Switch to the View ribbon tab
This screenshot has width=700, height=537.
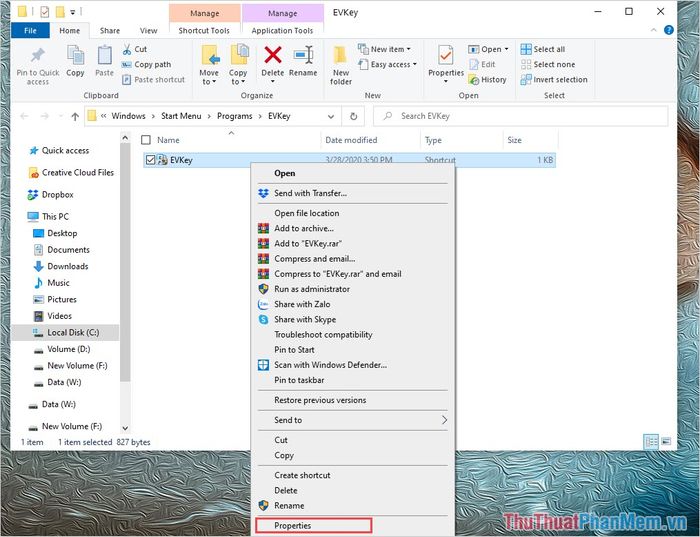(149, 31)
